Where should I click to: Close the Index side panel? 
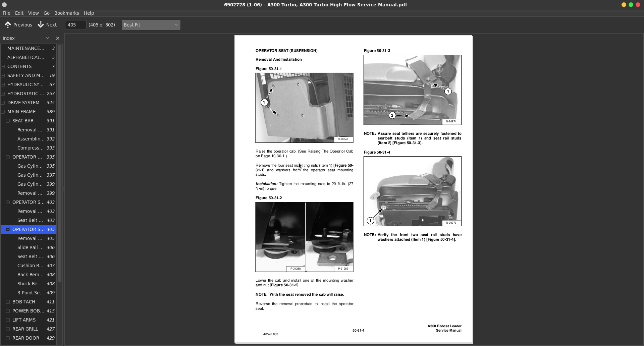tap(58, 38)
